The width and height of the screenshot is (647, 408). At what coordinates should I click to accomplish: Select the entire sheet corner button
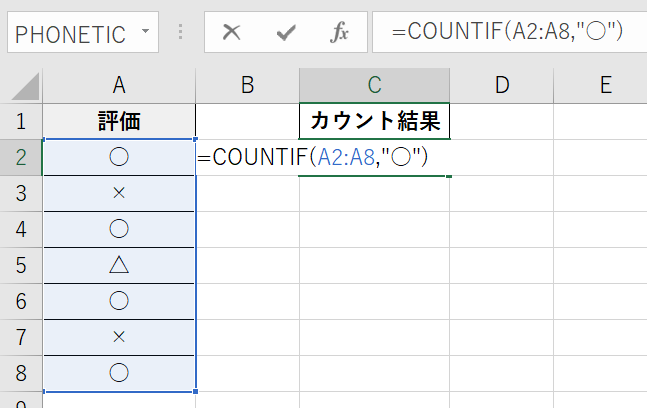point(21,86)
